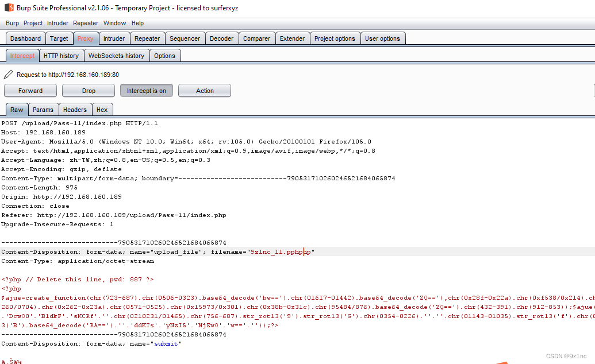Go to the Intruder tool tab
The width and height of the screenshot is (595, 364).
[x=114, y=38]
